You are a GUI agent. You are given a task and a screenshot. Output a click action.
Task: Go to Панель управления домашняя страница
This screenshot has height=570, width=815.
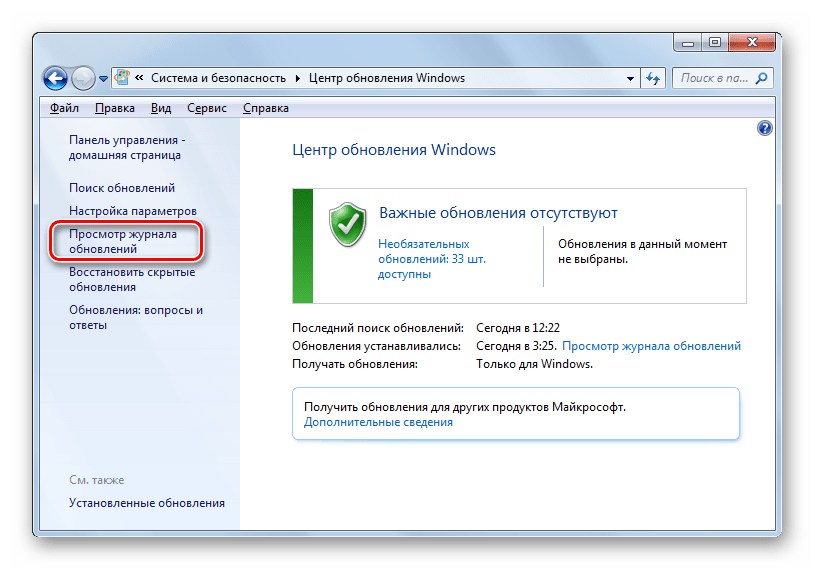pyautogui.click(x=127, y=148)
